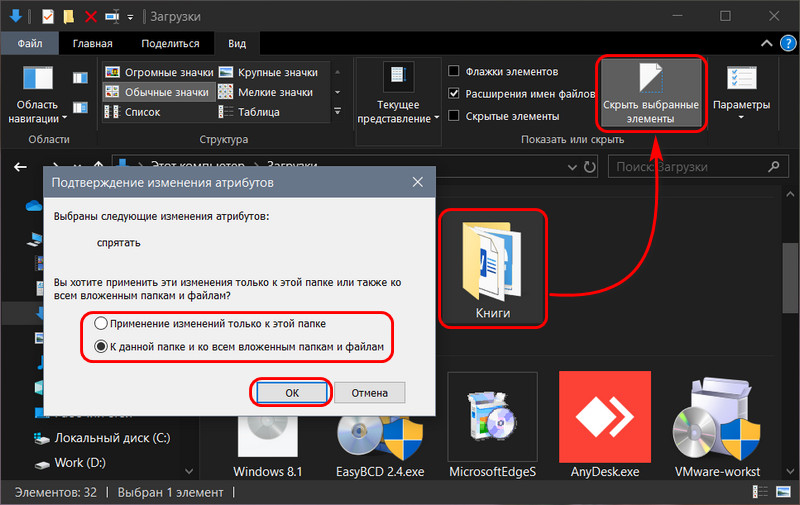Confirm the attribute change with ОК

[x=292, y=393]
